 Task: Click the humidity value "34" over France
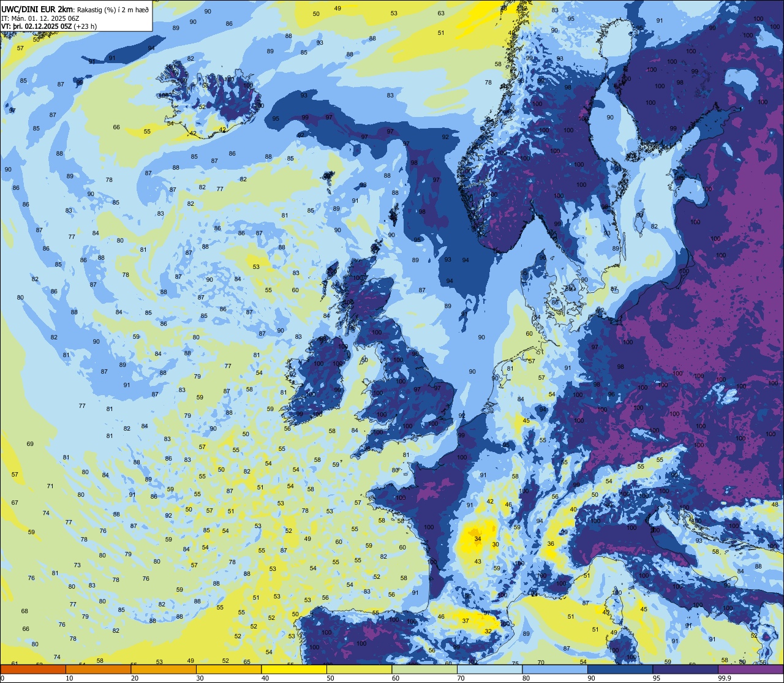(x=478, y=539)
